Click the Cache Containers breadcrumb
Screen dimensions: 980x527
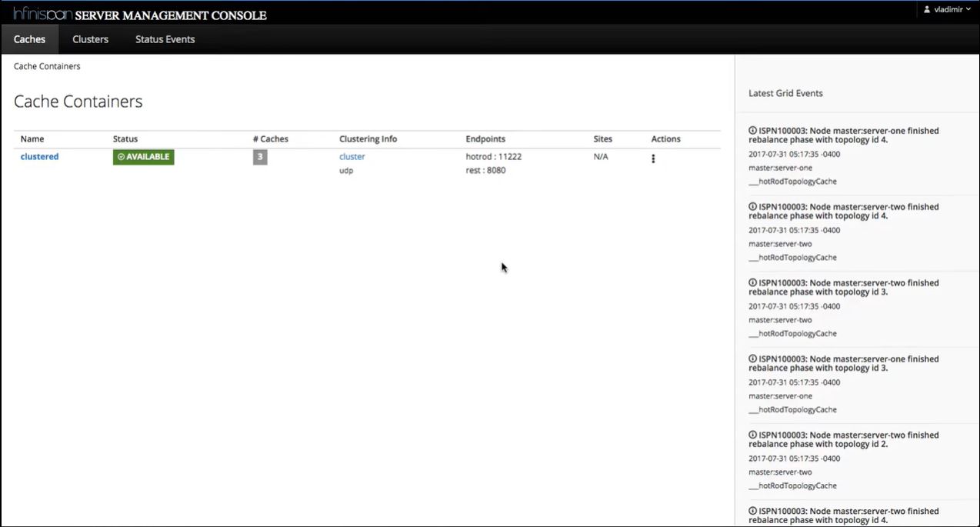point(47,66)
